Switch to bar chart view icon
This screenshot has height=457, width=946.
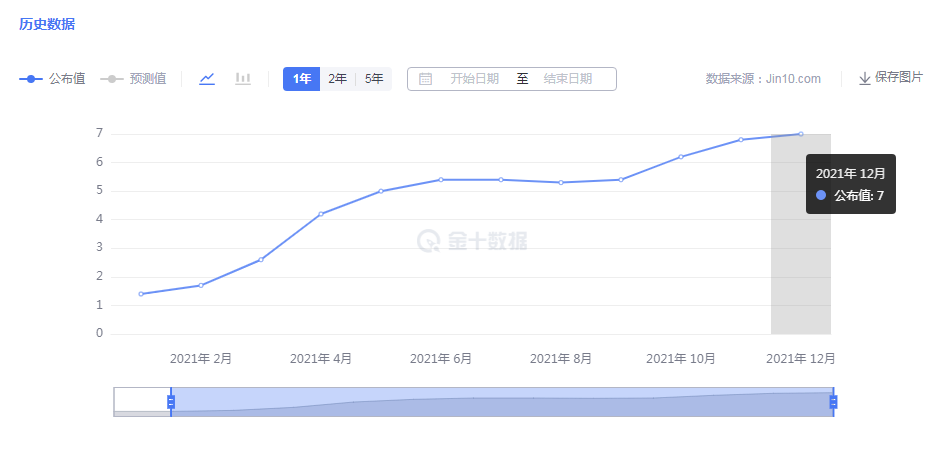243,78
